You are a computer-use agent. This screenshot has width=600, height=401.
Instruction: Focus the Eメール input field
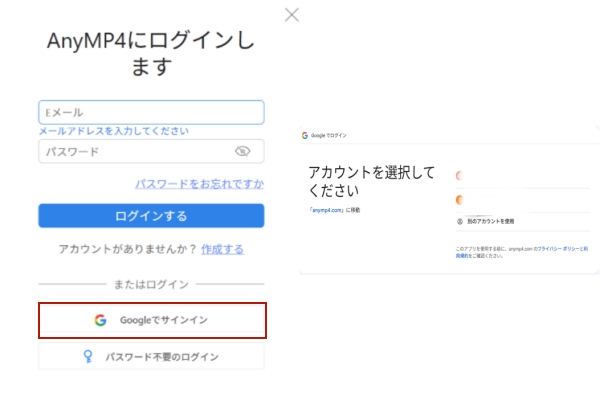(x=151, y=112)
